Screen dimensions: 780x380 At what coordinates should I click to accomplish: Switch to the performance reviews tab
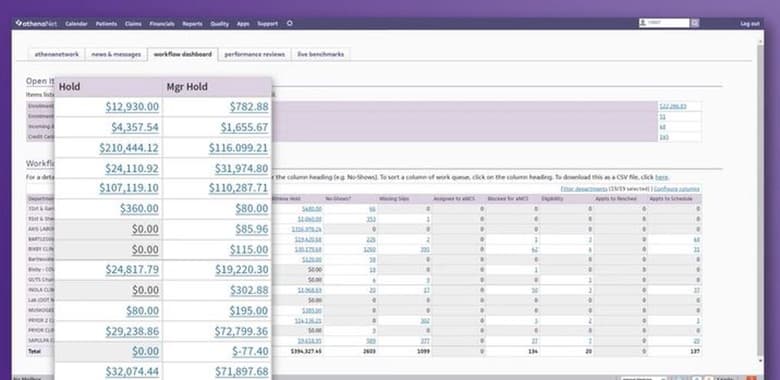coord(255,54)
